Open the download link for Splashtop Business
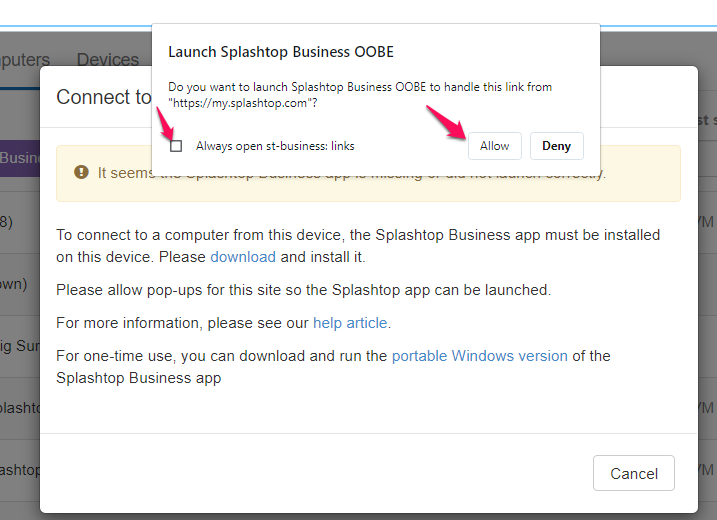 pyautogui.click(x=243, y=257)
